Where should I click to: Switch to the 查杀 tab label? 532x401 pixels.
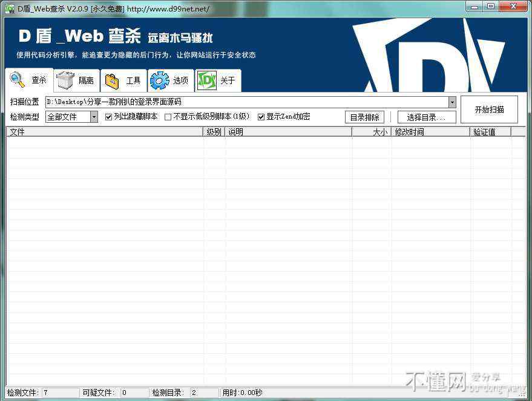[x=39, y=80]
